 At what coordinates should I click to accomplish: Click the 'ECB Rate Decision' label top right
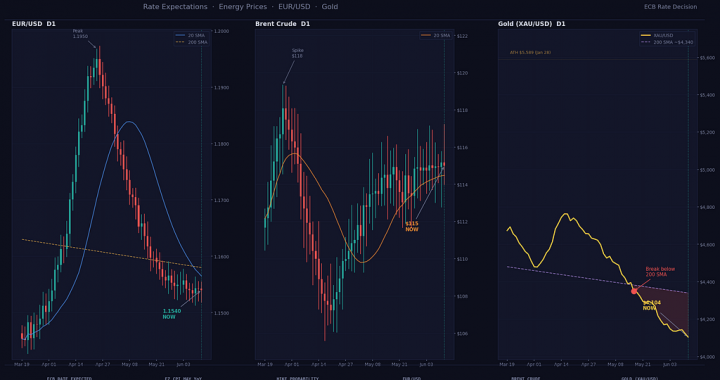point(670,7)
